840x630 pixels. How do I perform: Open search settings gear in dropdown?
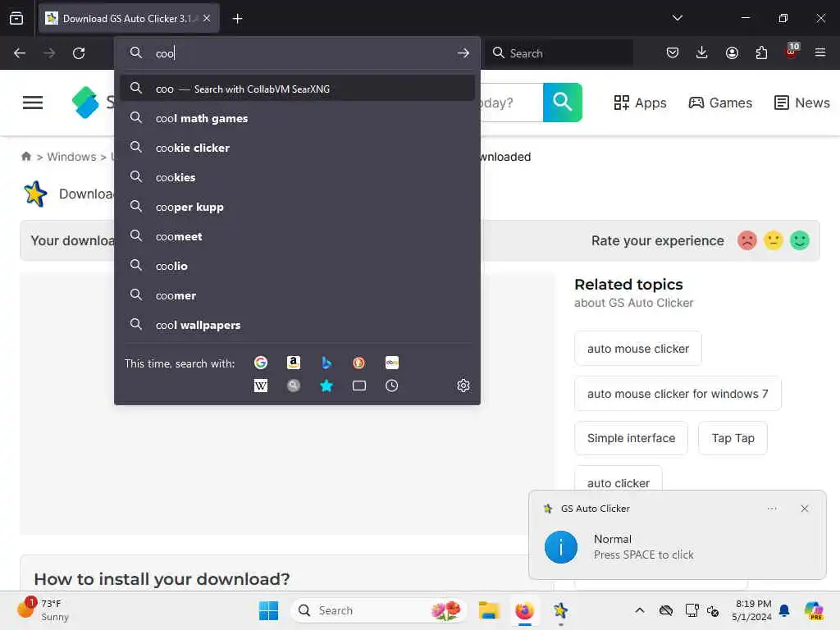[463, 386]
